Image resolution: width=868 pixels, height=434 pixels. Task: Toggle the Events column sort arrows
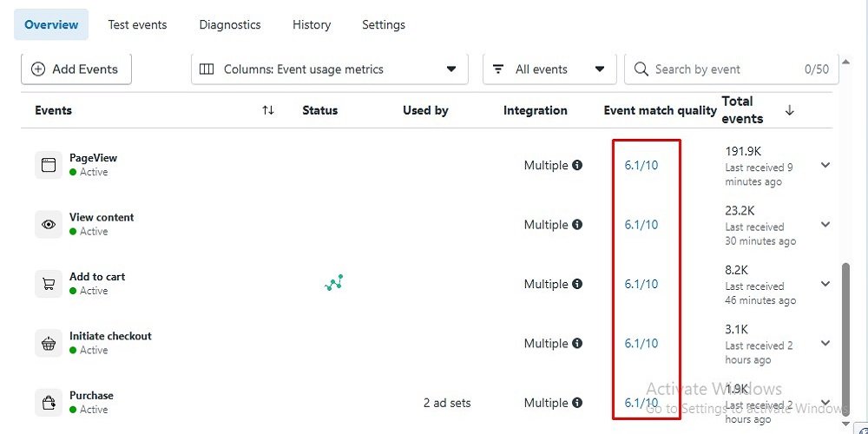(x=268, y=110)
